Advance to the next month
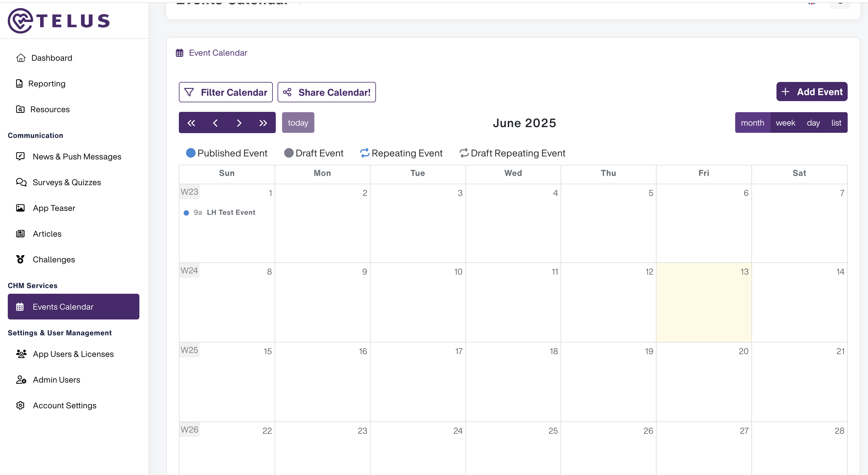The width and height of the screenshot is (868, 475). click(239, 123)
